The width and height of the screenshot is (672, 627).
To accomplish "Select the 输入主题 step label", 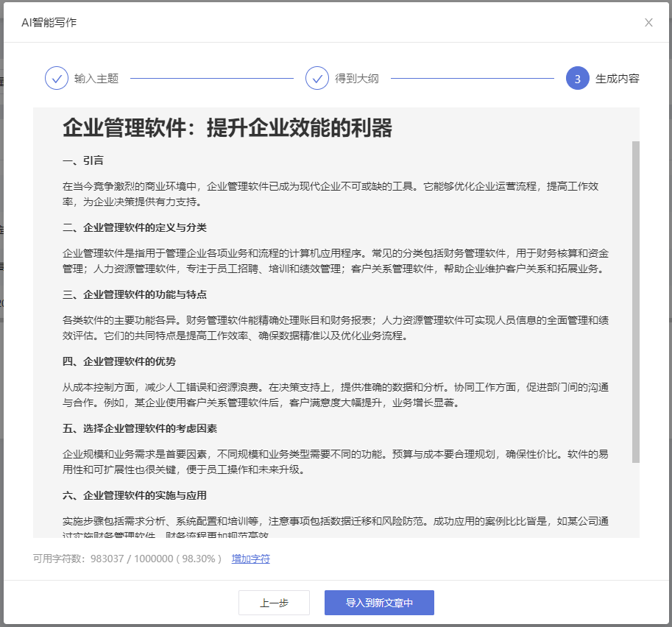I will (x=96, y=78).
